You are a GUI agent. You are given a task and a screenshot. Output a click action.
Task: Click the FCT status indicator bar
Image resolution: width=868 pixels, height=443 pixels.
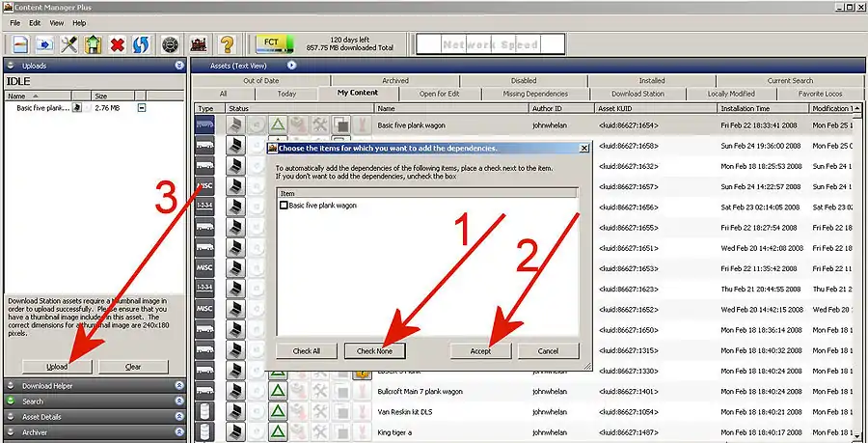pos(274,44)
